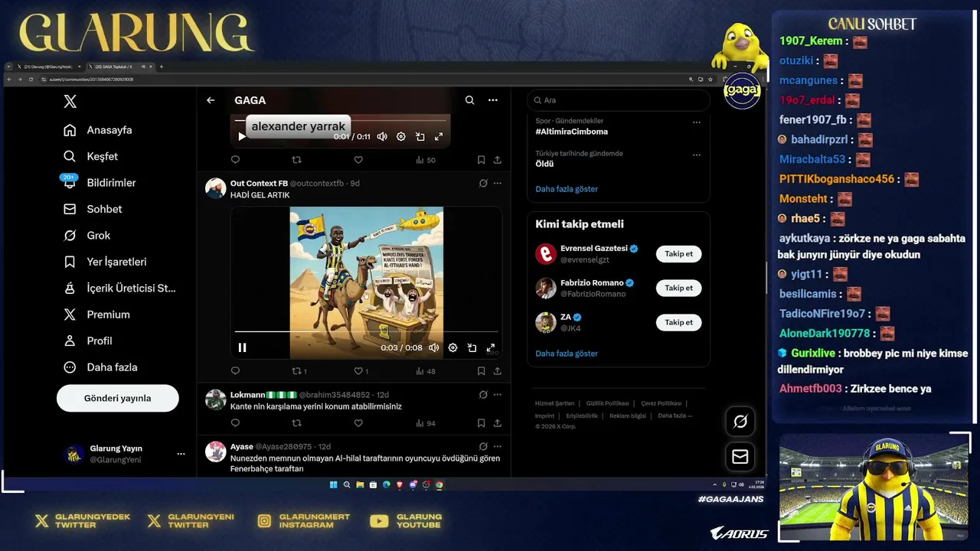
Task: Open Windows Start button on taskbar
Action: click(333, 484)
